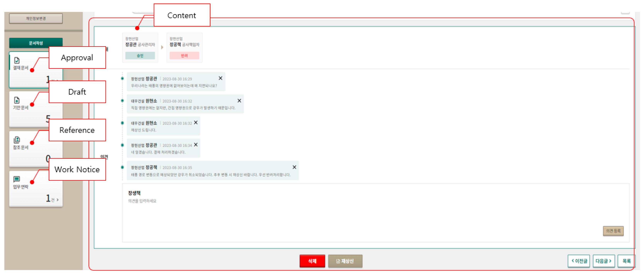The width and height of the screenshot is (644, 274).
Task: Click 장공책's red 반려 rejection status
Action: (184, 56)
